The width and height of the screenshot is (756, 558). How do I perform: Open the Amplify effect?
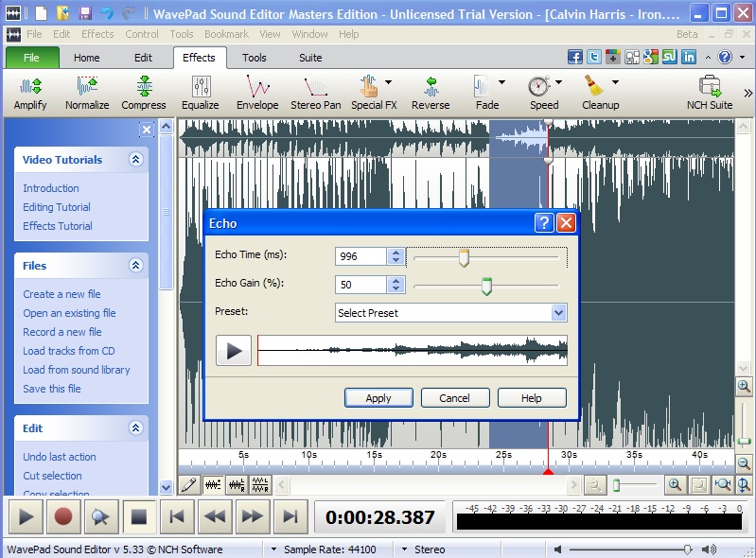tap(30, 93)
